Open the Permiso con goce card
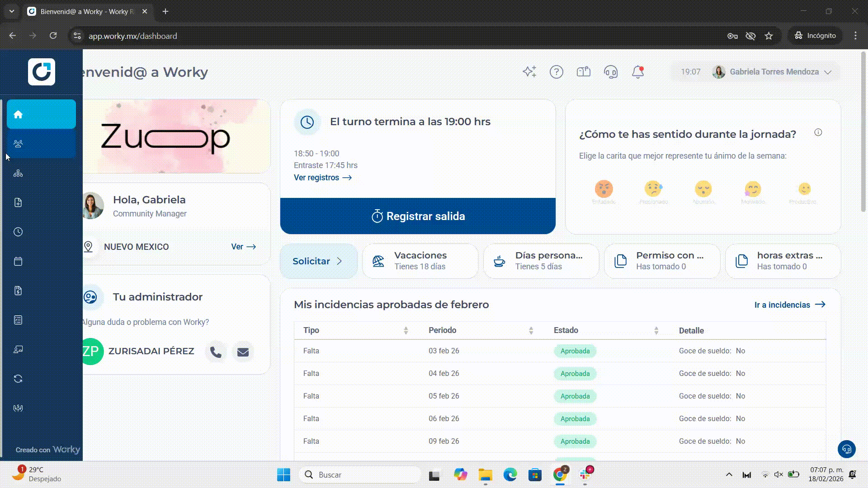Image resolution: width=868 pixels, height=488 pixels. coord(662,261)
